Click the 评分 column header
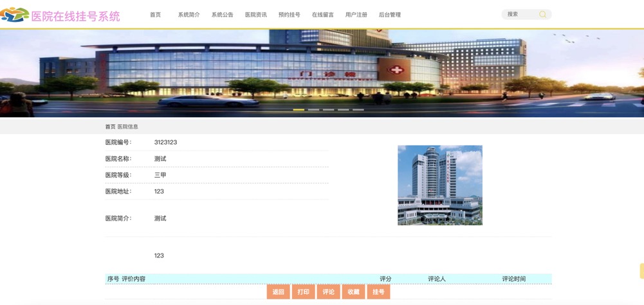The image size is (644, 305). pyautogui.click(x=385, y=279)
